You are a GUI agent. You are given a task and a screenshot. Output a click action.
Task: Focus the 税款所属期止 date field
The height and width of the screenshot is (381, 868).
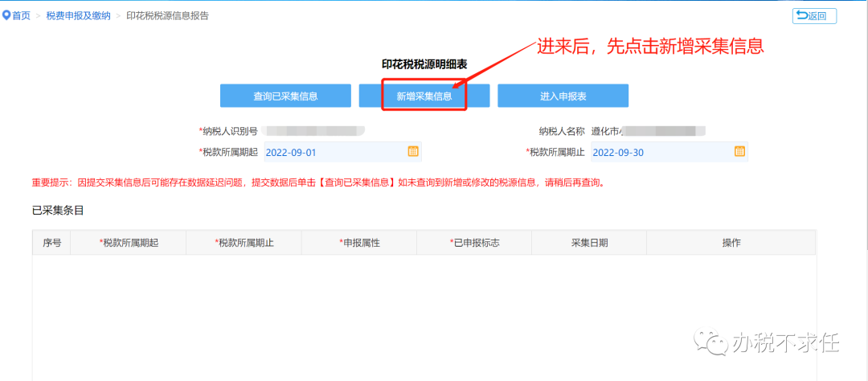(x=669, y=152)
